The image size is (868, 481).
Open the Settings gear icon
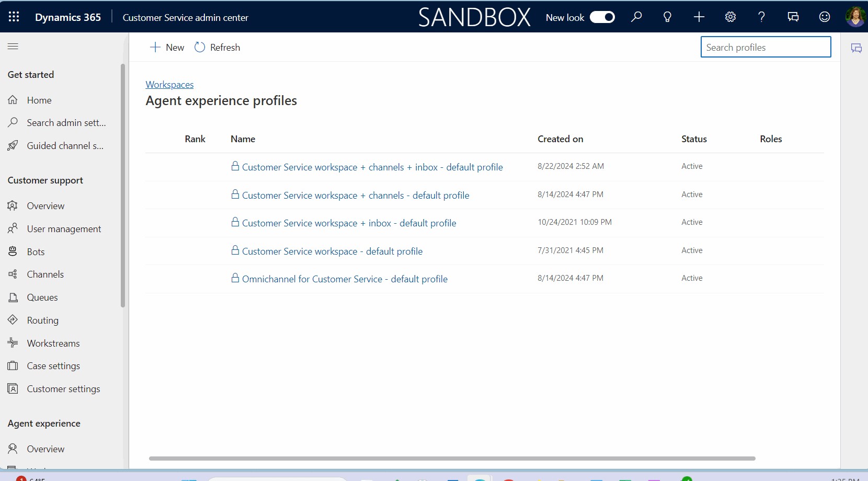(730, 17)
